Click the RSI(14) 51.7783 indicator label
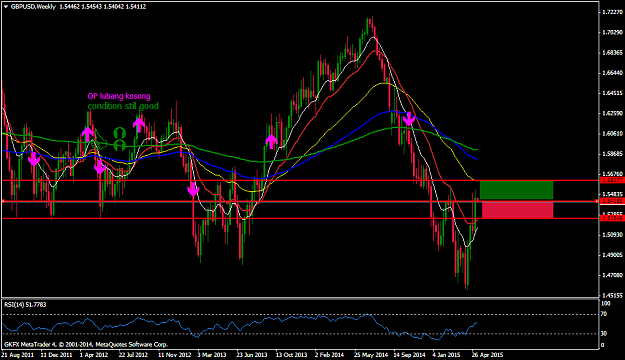 tap(25, 305)
